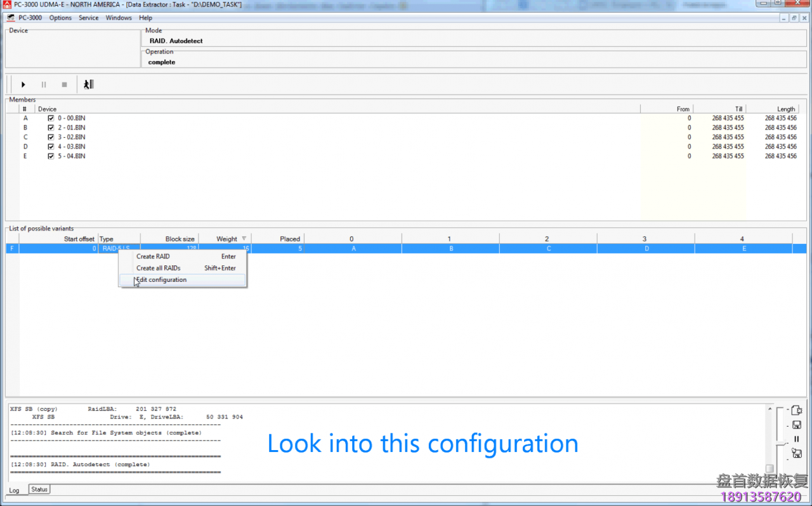Save the log using floppy disk icon
Image resolution: width=812 pixels, height=506 pixels.
click(x=796, y=425)
